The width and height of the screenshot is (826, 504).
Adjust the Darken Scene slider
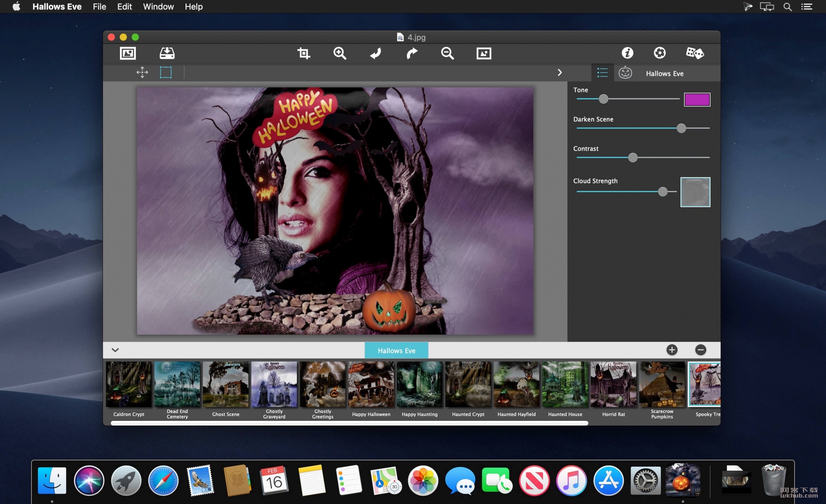pos(681,128)
